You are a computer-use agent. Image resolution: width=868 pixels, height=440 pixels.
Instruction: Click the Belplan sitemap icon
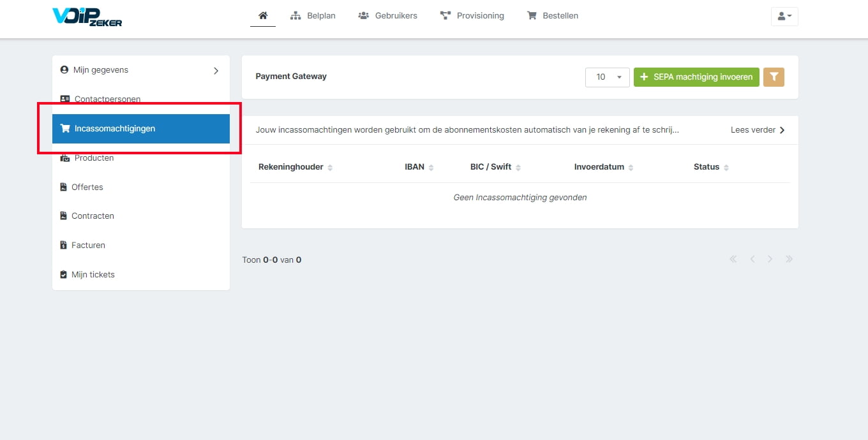296,15
